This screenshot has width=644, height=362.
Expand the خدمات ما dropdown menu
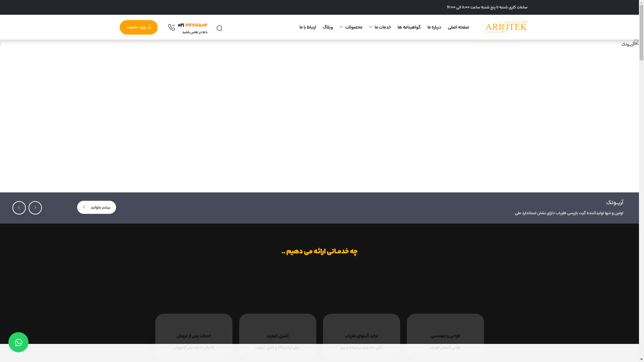380,27
